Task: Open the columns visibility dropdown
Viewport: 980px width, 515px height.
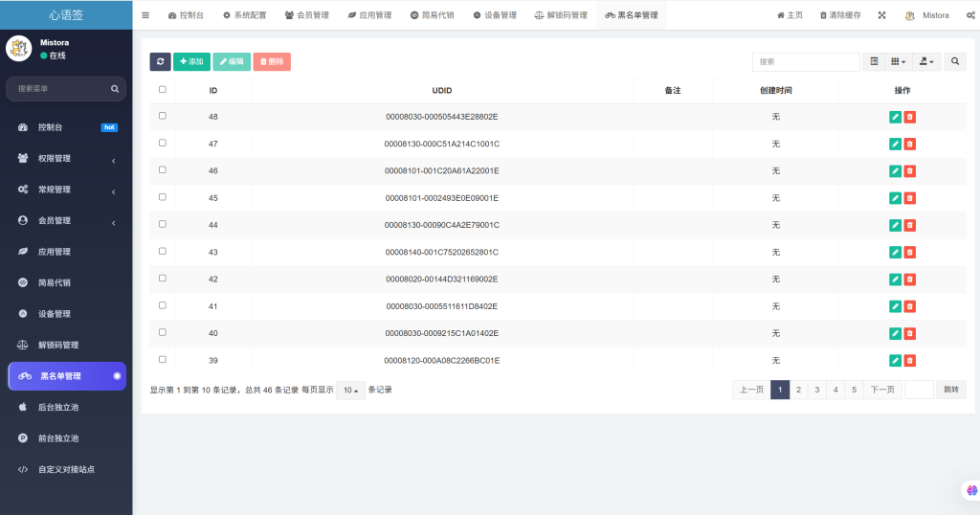Action: click(898, 61)
